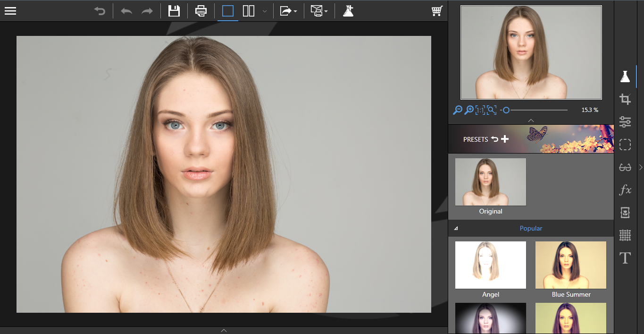Open the glasses retouch tool

pos(625,167)
